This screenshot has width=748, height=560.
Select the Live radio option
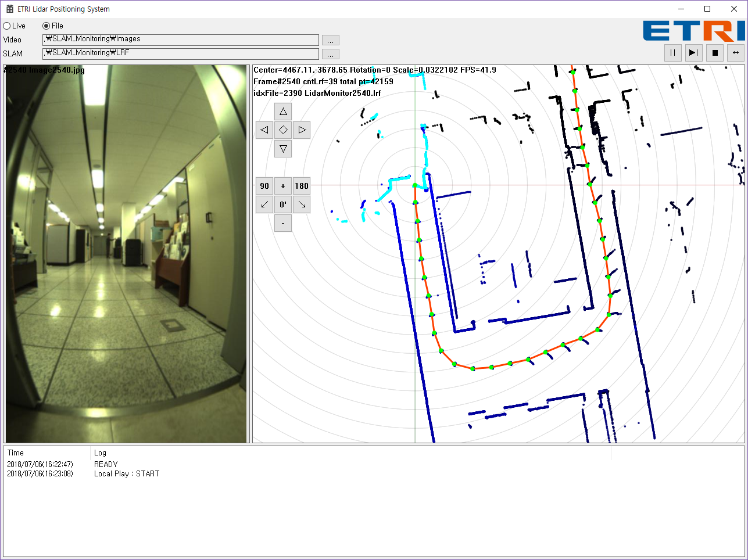point(7,26)
